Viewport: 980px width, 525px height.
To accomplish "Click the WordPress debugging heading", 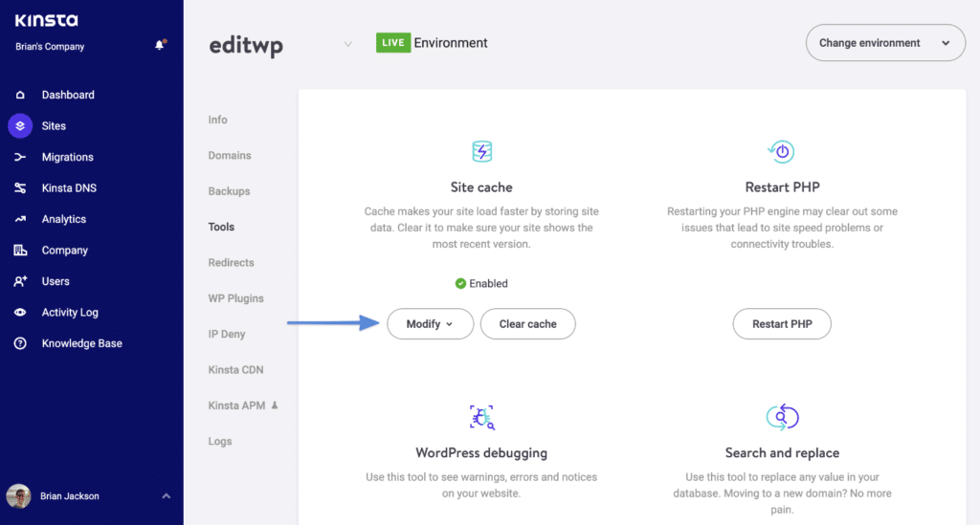I will click(481, 453).
